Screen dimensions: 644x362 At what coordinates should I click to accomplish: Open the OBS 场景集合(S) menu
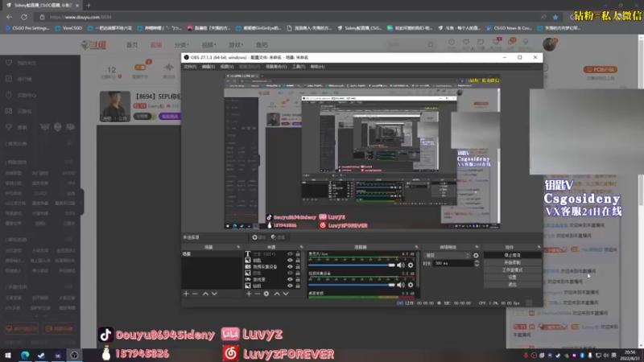[276, 67]
